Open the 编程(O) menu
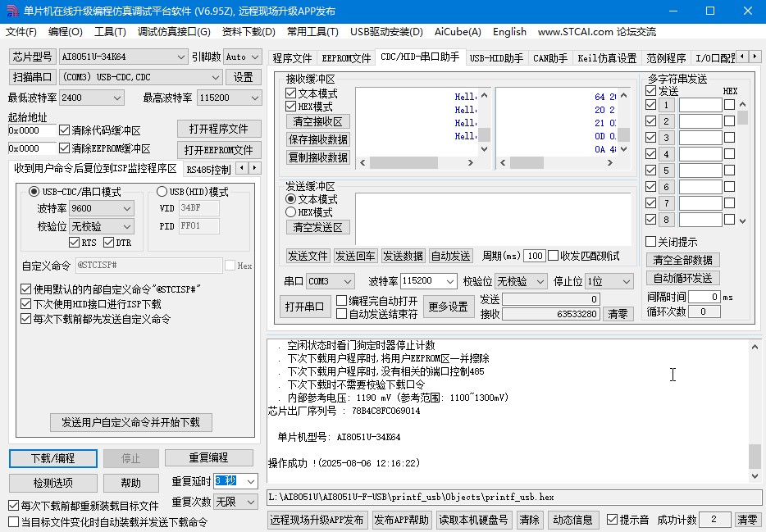 coord(66,32)
